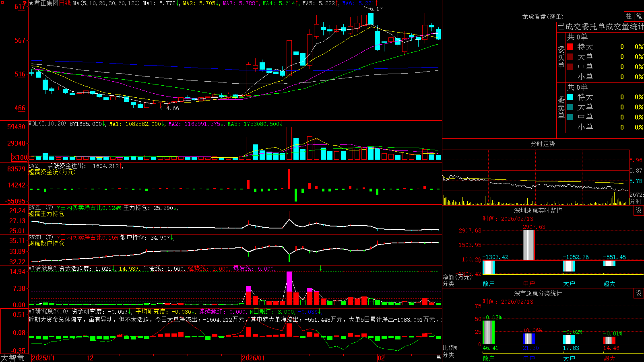Click the star icon before 君正集团
The height and width of the screenshot is (362, 644).
(31, 3)
